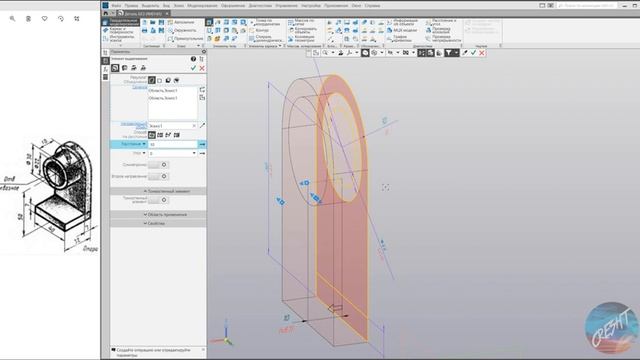This screenshot has width=640, height=360.
Task: Open the angle value dropdown arrow
Action: click(x=194, y=153)
